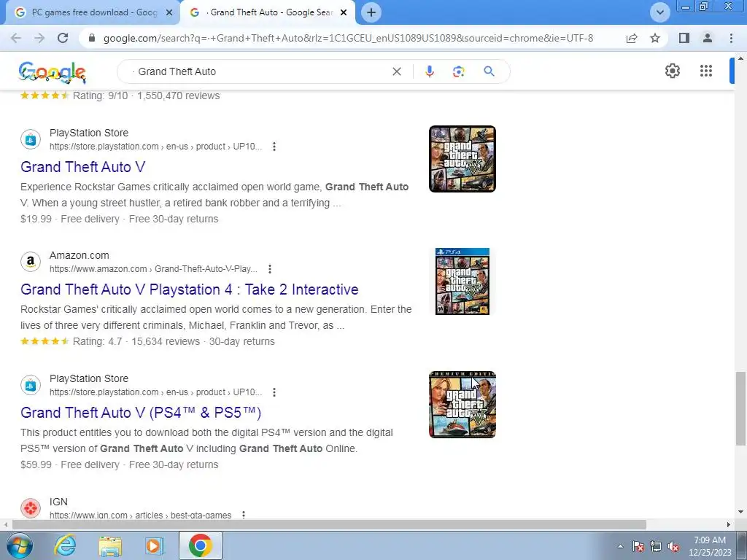Open the tab search dropdown arrow

659,12
